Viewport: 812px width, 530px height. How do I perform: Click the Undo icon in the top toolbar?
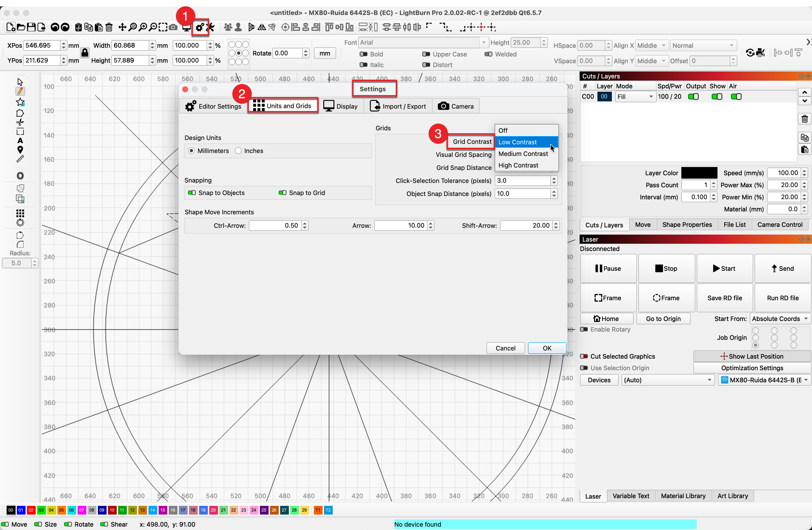pos(54,27)
